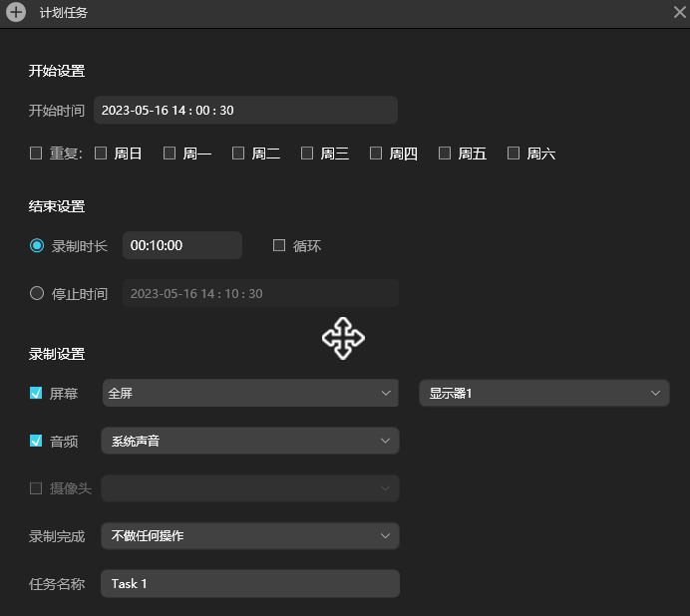
Task: Check the 周六 checkbox
Action: click(514, 154)
